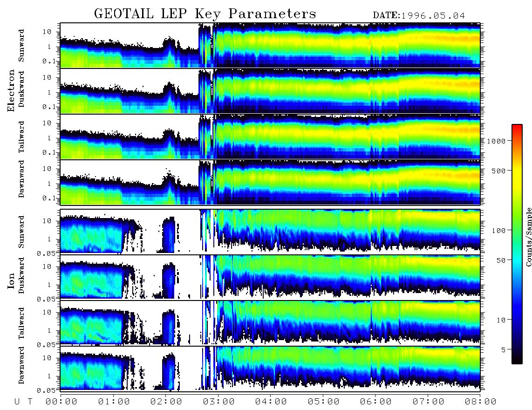Click the rainbow Counts/Sample color bar

[x=517, y=244]
